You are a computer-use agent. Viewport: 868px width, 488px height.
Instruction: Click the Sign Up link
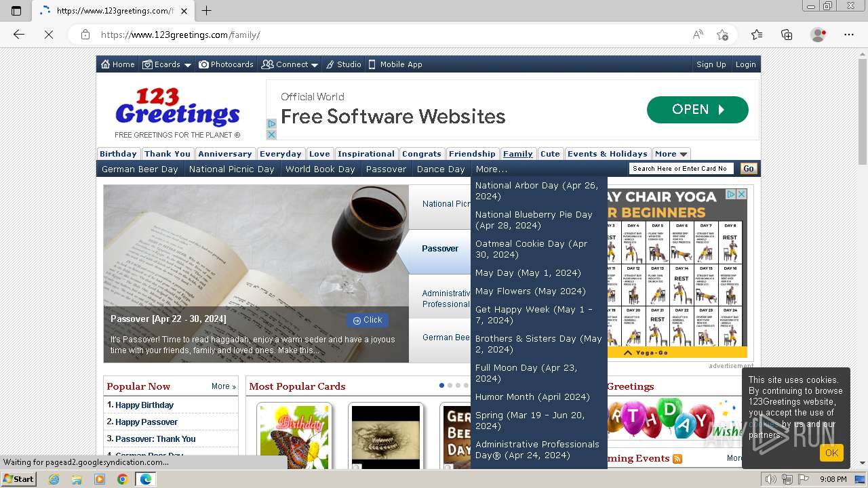point(711,64)
